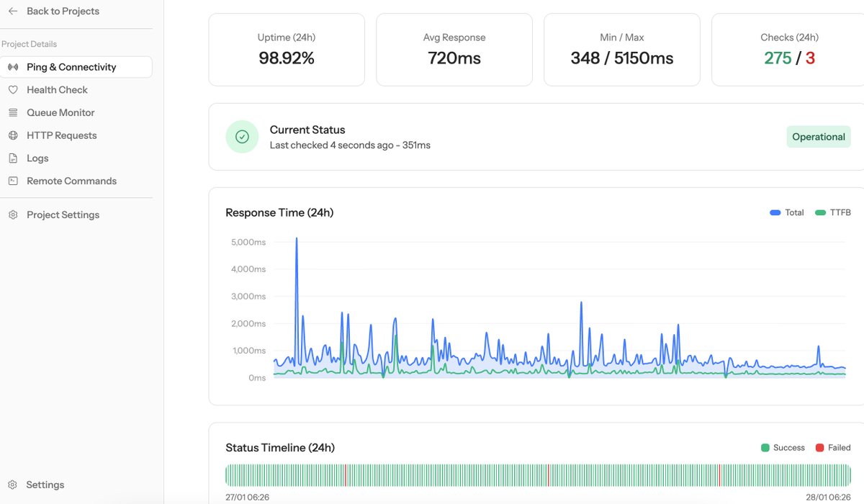Click the Project Details sidebar heading
Image resolution: width=864 pixels, height=504 pixels.
click(x=29, y=44)
